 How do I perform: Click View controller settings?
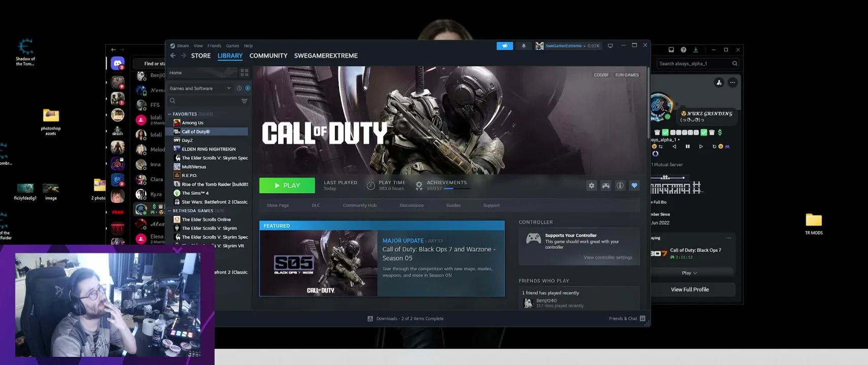608,258
